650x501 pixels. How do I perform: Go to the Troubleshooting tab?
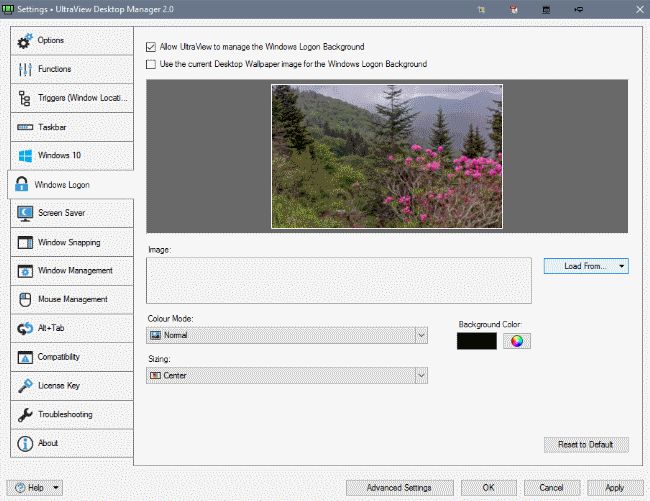coord(68,414)
